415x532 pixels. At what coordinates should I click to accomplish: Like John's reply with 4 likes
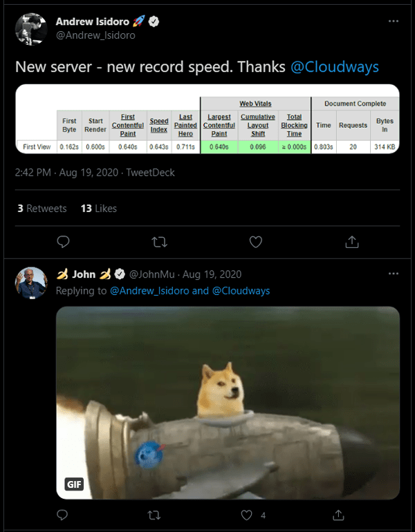pos(247,515)
